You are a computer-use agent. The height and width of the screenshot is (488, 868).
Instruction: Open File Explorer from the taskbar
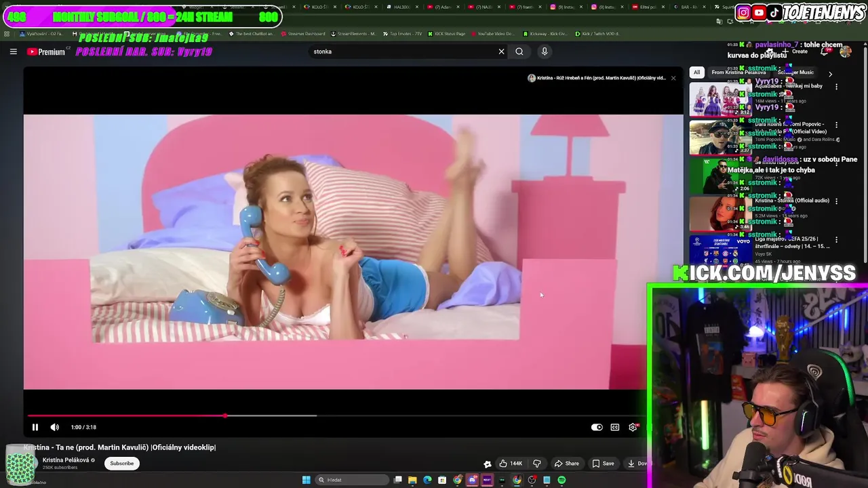(x=412, y=480)
